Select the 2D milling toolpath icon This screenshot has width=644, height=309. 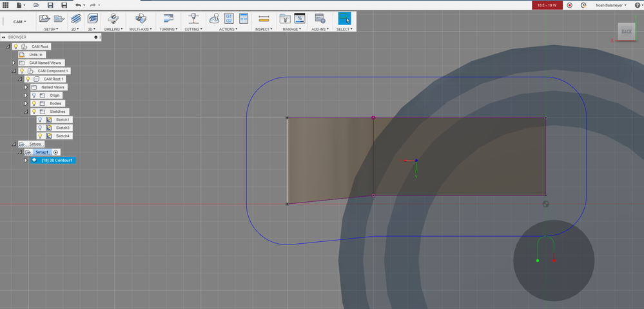pyautogui.click(x=75, y=19)
